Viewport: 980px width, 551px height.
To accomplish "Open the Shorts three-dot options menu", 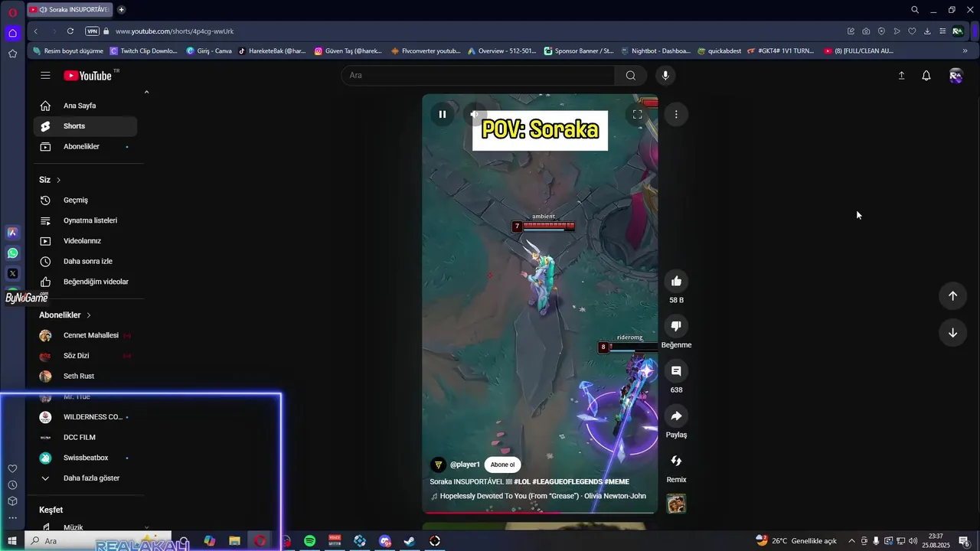I will (x=676, y=115).
